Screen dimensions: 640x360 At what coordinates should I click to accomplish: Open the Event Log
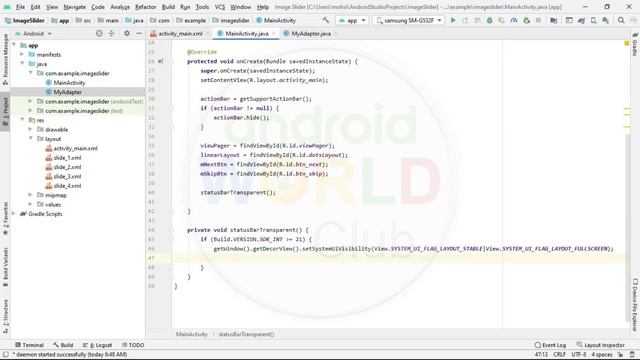click(x=550, y=345)
